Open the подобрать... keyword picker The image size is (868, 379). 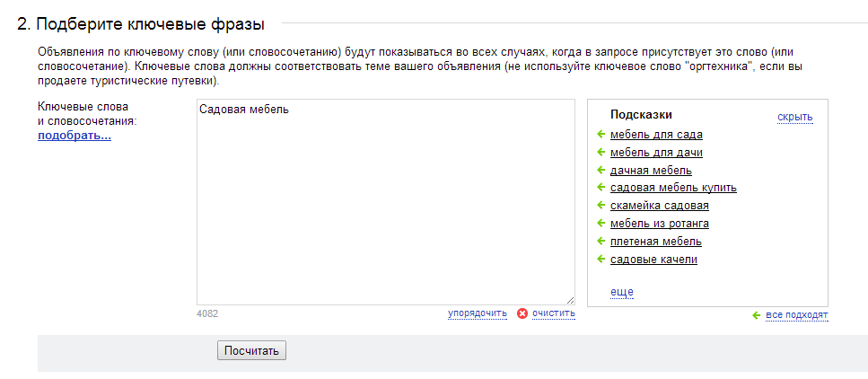coord(75,136)
